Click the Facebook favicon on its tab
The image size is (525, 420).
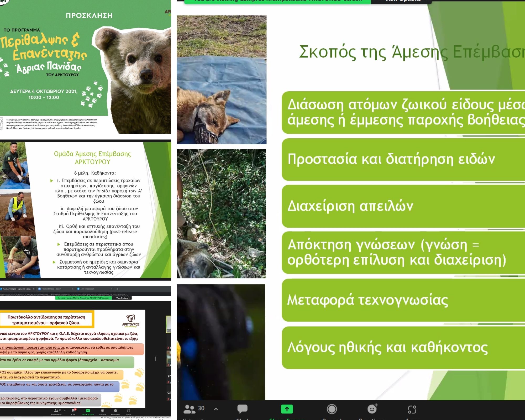(x=78, y=289)
